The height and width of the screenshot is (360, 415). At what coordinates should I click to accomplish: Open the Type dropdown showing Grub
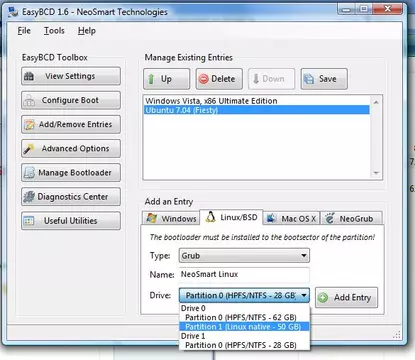point(244,256)
